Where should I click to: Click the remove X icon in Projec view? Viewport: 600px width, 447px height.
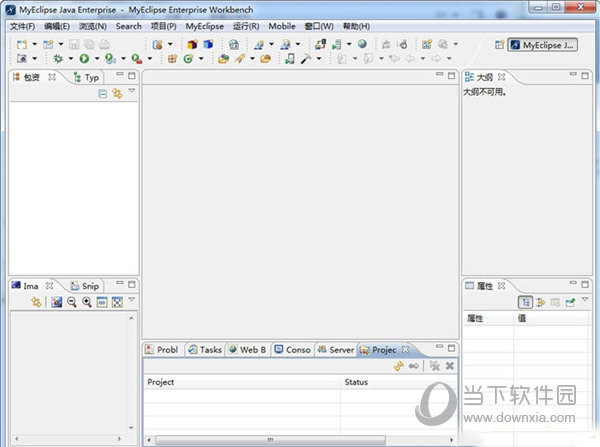pyautogui.click(x=450, y=366)
